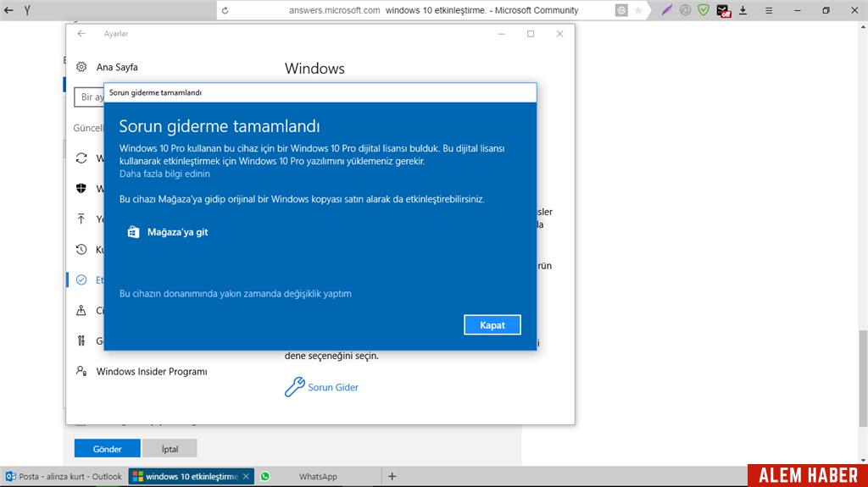
Task: Click the Gönder button on the webpage
Action: [108, 449]
